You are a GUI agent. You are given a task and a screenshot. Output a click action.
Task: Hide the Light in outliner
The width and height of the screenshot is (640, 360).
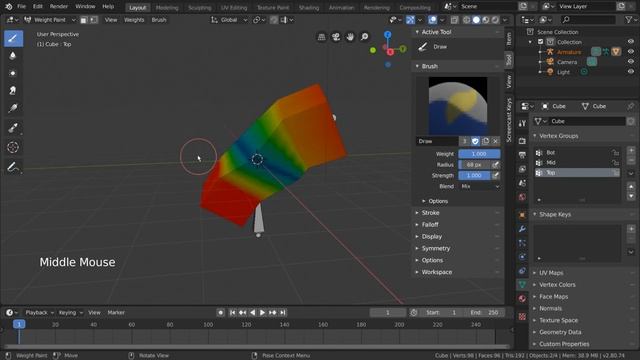(x=631, y=71)
